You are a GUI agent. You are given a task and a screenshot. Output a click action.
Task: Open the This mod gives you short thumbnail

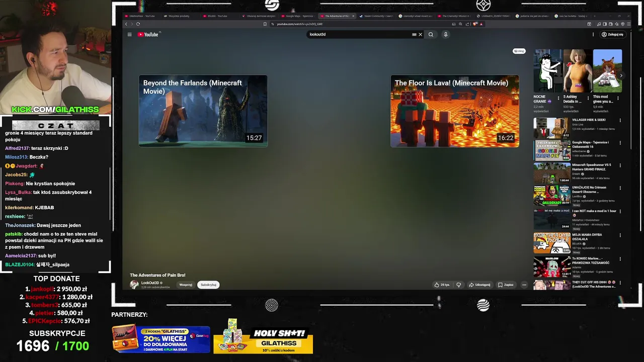(x=607, y=71)
